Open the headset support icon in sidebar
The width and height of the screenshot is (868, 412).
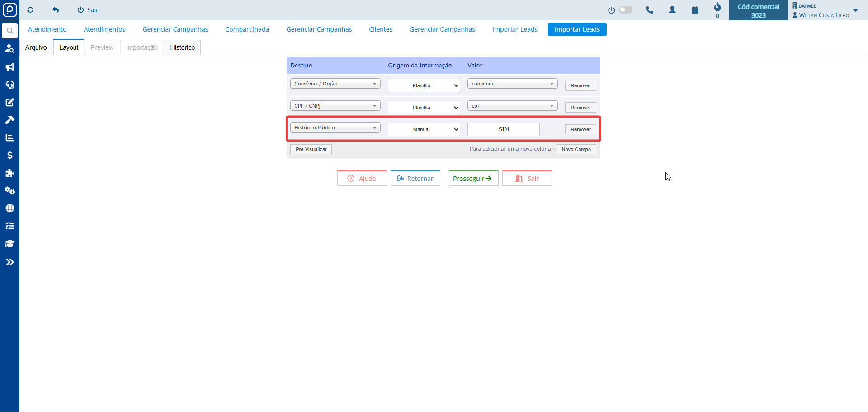click(x=9, y=85)
